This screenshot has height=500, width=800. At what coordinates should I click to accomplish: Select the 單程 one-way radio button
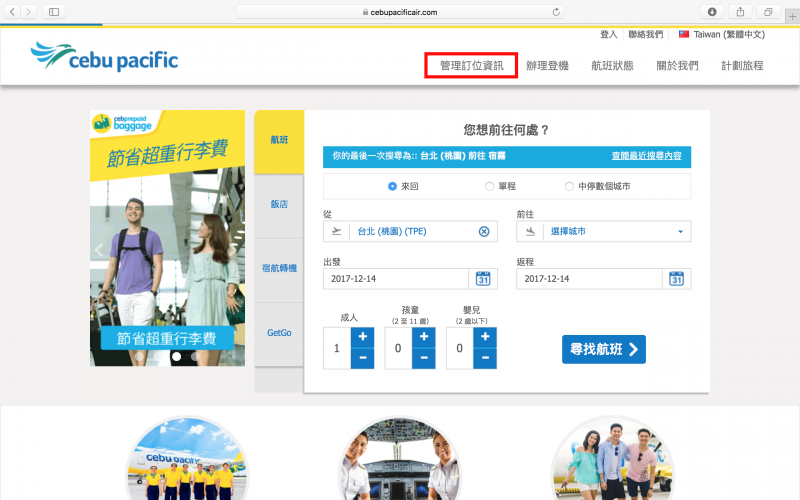[489, 186]
